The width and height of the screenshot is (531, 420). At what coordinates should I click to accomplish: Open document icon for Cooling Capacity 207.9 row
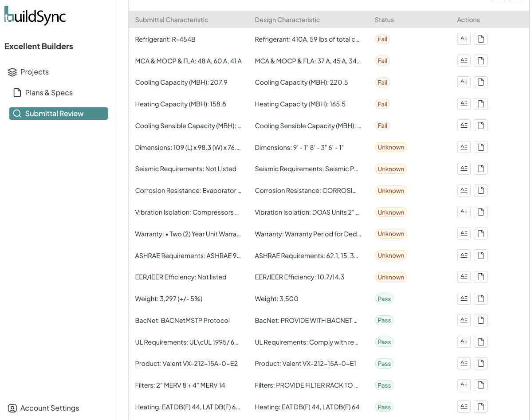480,82
